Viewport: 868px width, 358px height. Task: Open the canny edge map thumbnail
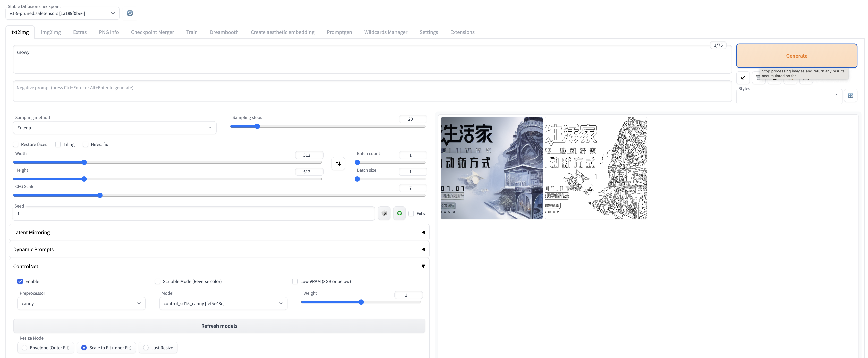tap(596, 168)
